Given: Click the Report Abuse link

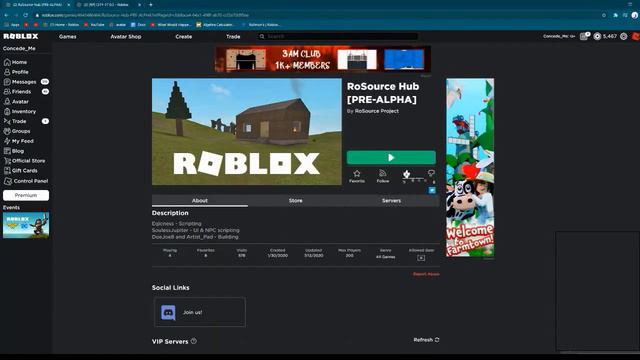Looking at the screenshot, I should pos(426,274).
